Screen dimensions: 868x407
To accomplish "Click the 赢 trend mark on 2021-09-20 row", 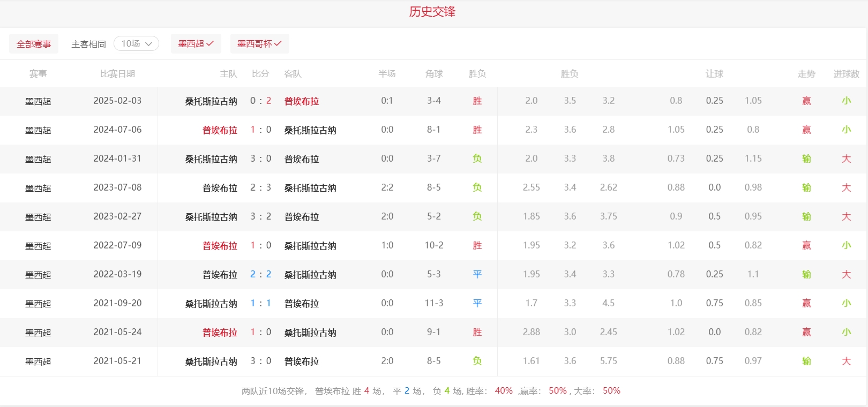I will click(x=806, y=304).
